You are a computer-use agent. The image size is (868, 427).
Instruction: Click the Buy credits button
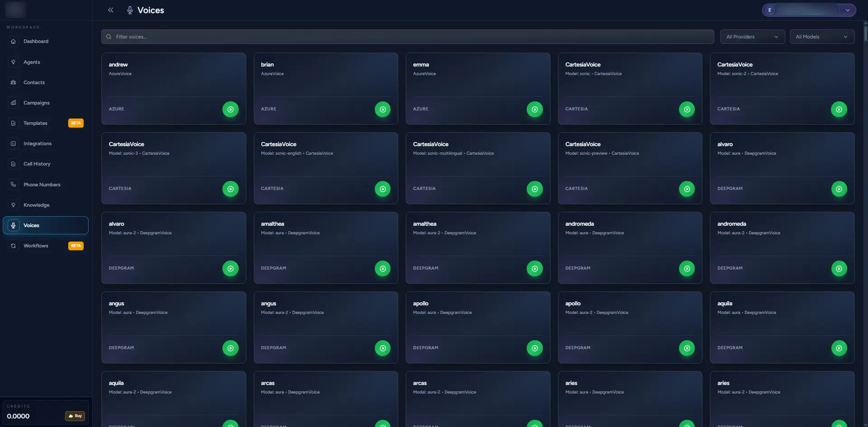click(x=75, y=416)
